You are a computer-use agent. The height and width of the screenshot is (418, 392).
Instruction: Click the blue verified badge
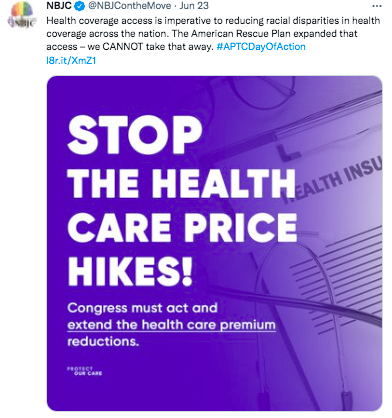[80, 6]
